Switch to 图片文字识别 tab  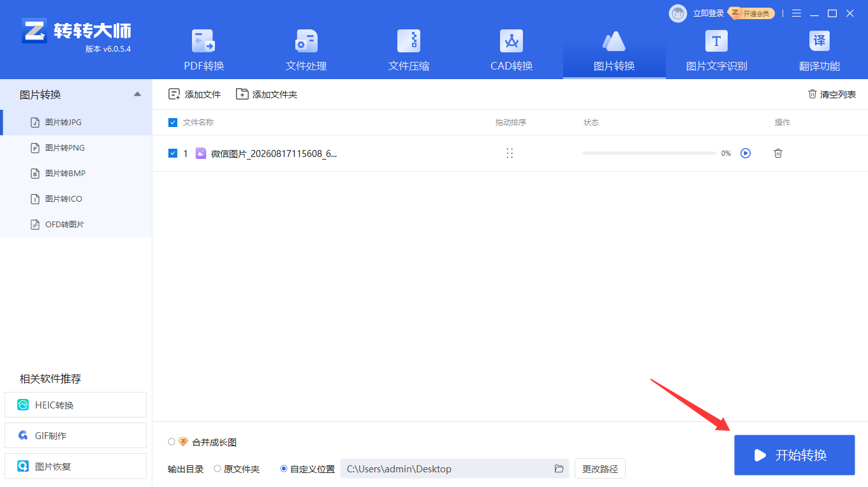(x=716, y=51)
